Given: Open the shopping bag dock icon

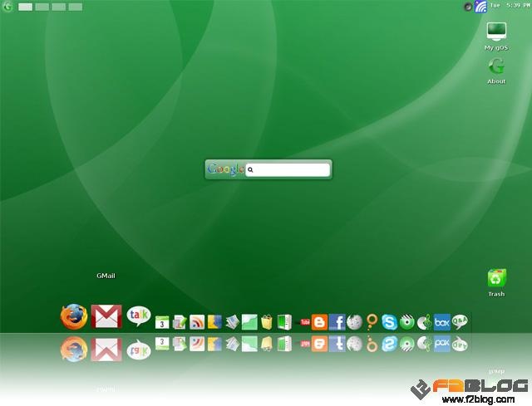Looking at the screenshot, I should [267, 322].
